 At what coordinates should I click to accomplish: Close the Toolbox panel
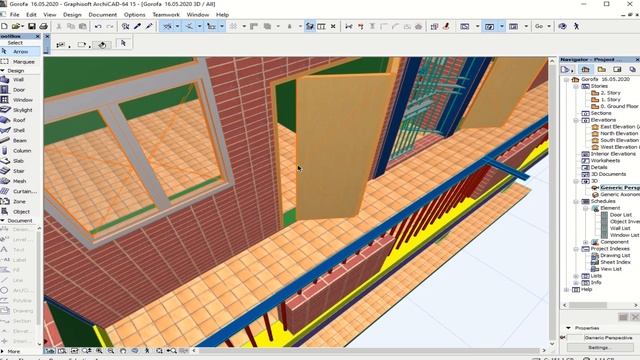coord(38,36)
